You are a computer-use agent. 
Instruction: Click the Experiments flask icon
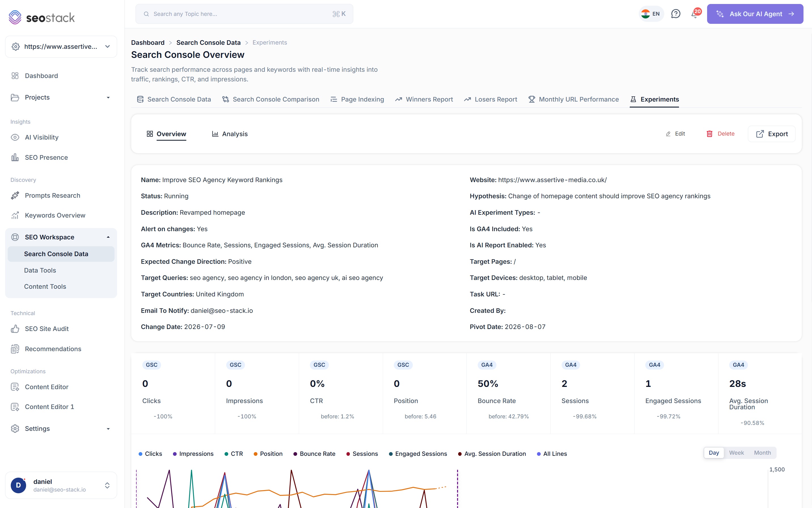pos(633,100)
